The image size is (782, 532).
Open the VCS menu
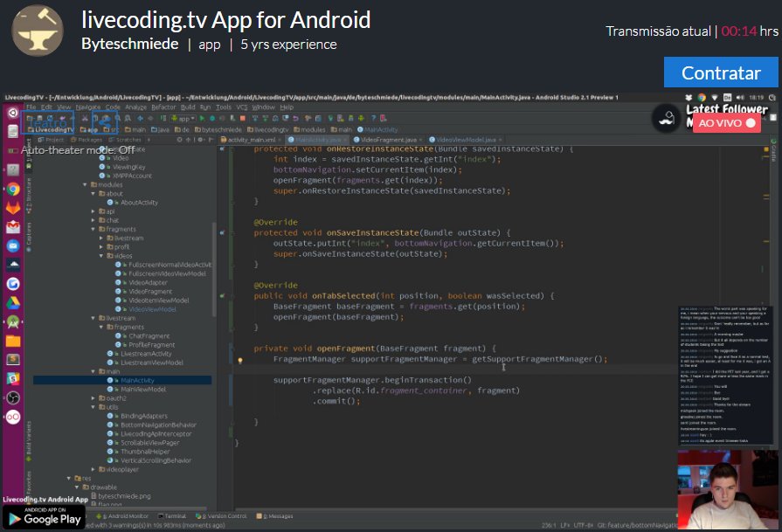(x=242, y=107)
